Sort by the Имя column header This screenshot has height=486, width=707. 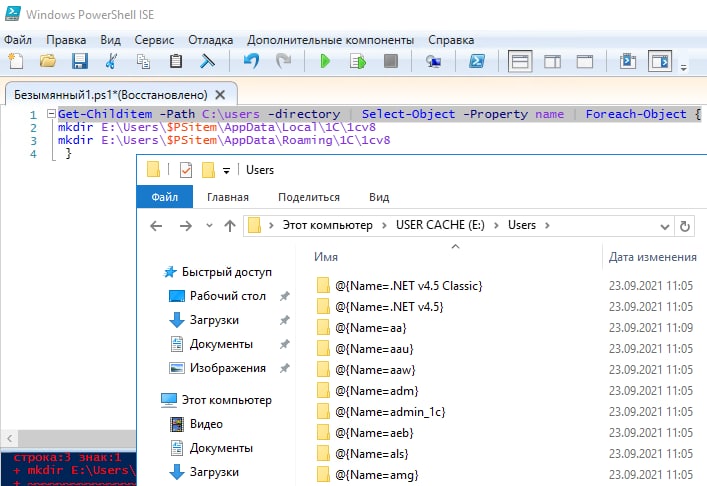pyautogui.click(x=326, y=257)
